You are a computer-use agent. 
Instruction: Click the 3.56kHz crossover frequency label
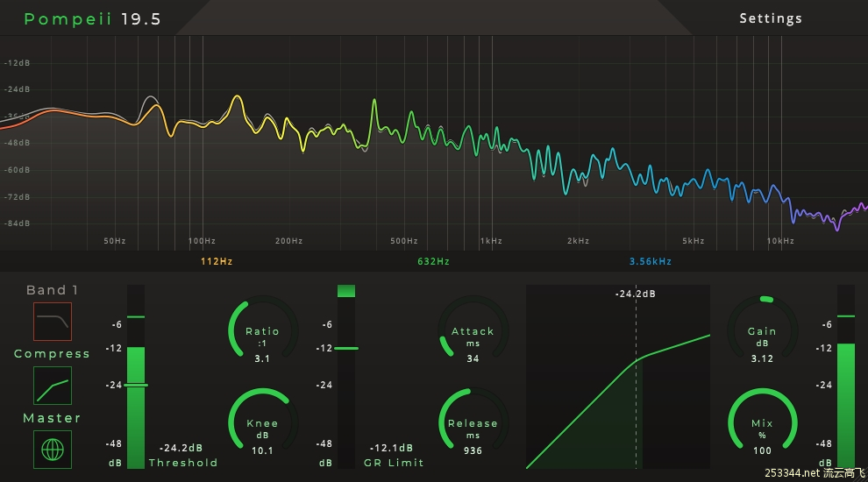coord(651,261)
